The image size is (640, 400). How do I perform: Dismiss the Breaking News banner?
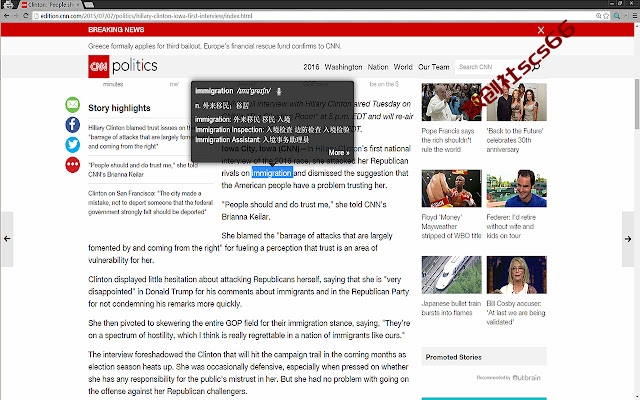pos(541,30)
